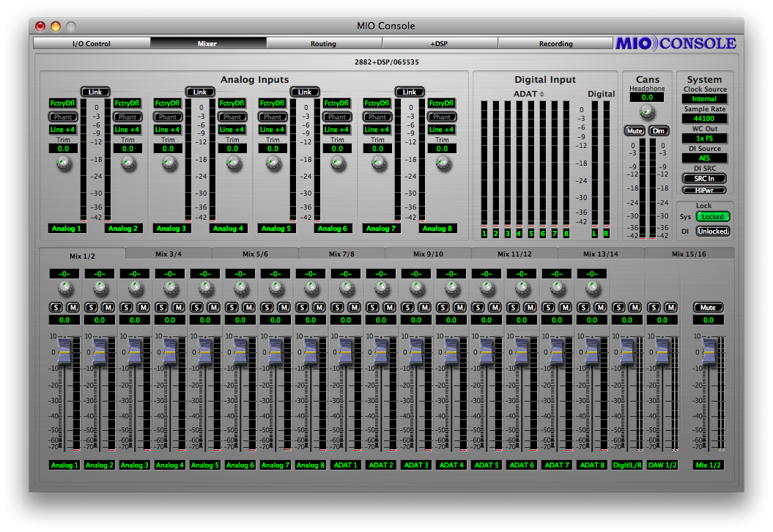This screenshot has height=532, width=773.
Task: Open the I/O Control tab
Action: pyautogui.click(x=92, y=43)
